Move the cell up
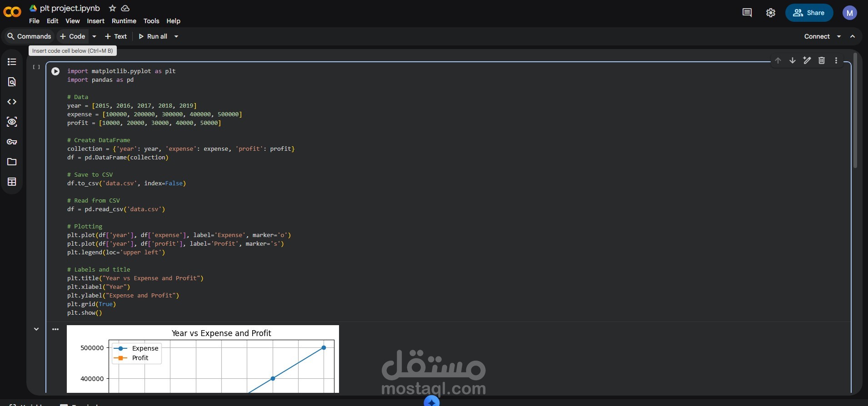 (778, 60)
